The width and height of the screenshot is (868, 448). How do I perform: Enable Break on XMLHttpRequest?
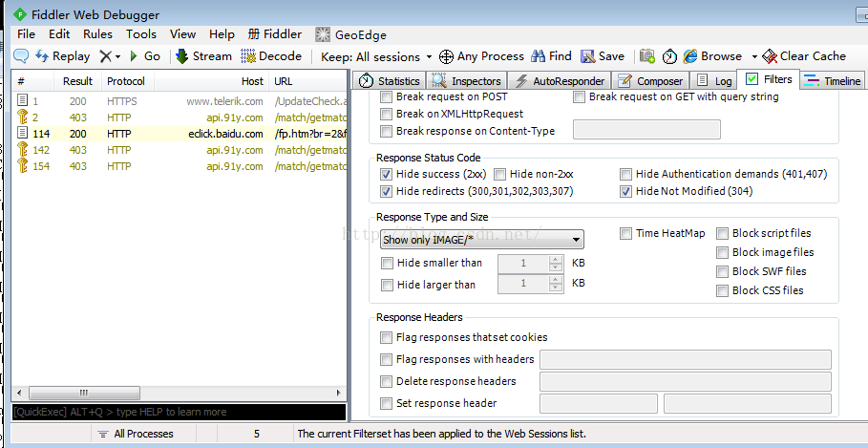click(386, 114)
